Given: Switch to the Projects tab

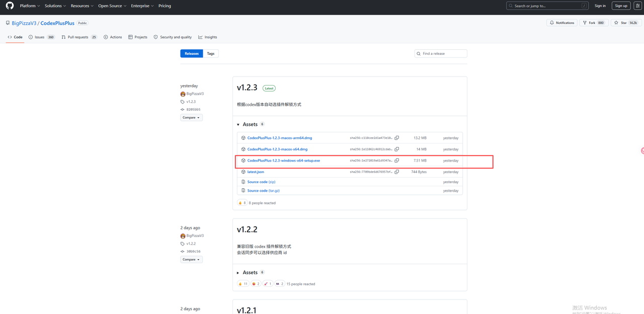Looking at the screenshot, I should tap(138, 37).
